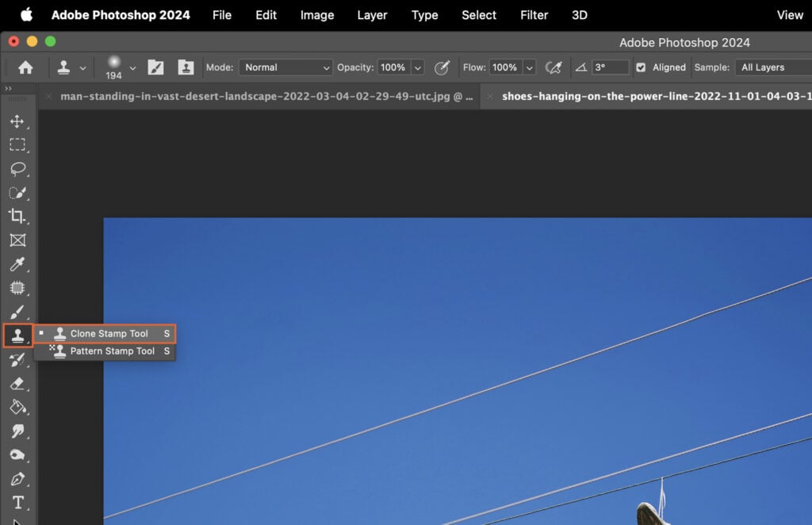Open the Mode dropdown
The height and width of the screenshot is (525, 812).
(285, 67)
